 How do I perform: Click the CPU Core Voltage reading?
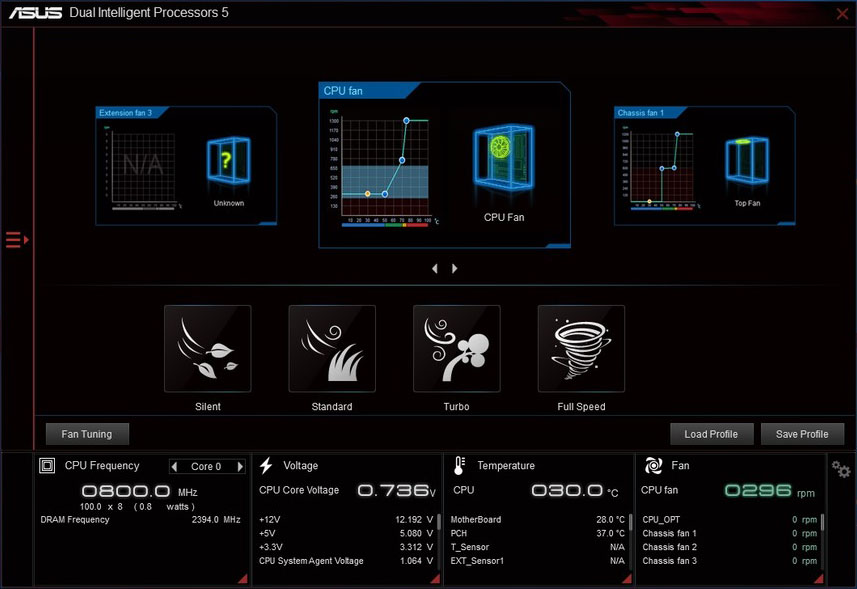click(x=397, y=491)
